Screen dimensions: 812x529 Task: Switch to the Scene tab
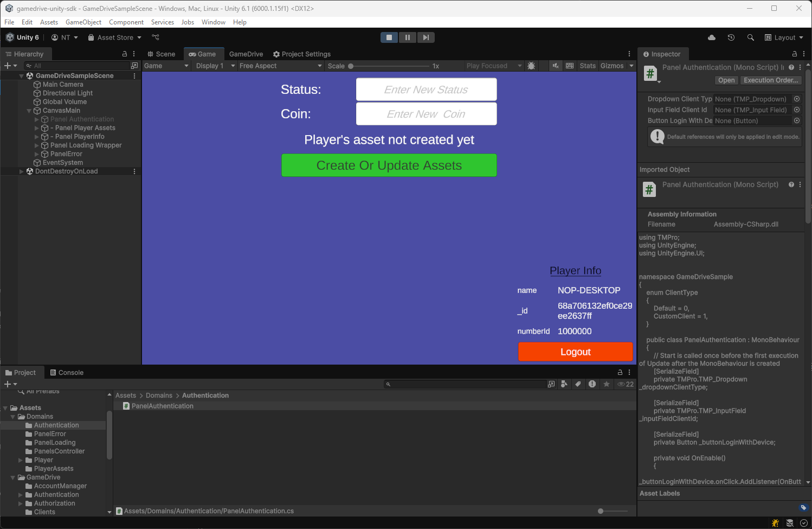(161, 54)
